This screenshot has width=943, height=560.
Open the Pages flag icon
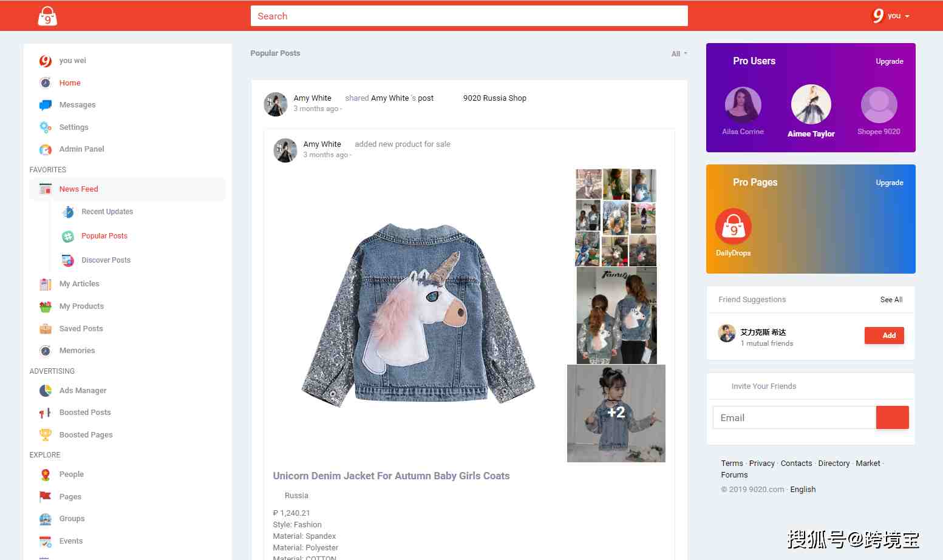tap(46, 496)
